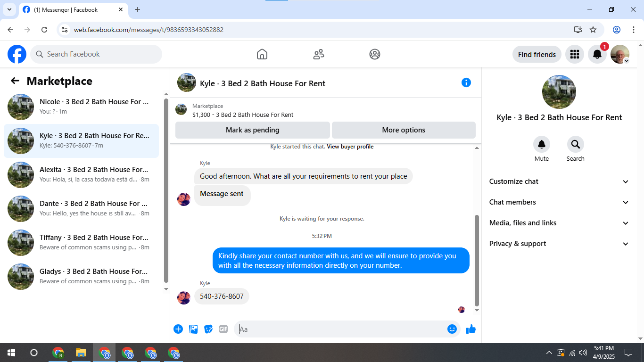This screenshot has width=644, height=362.
Task: View site information icon in address bar
Action: click(x=65, y=30)
